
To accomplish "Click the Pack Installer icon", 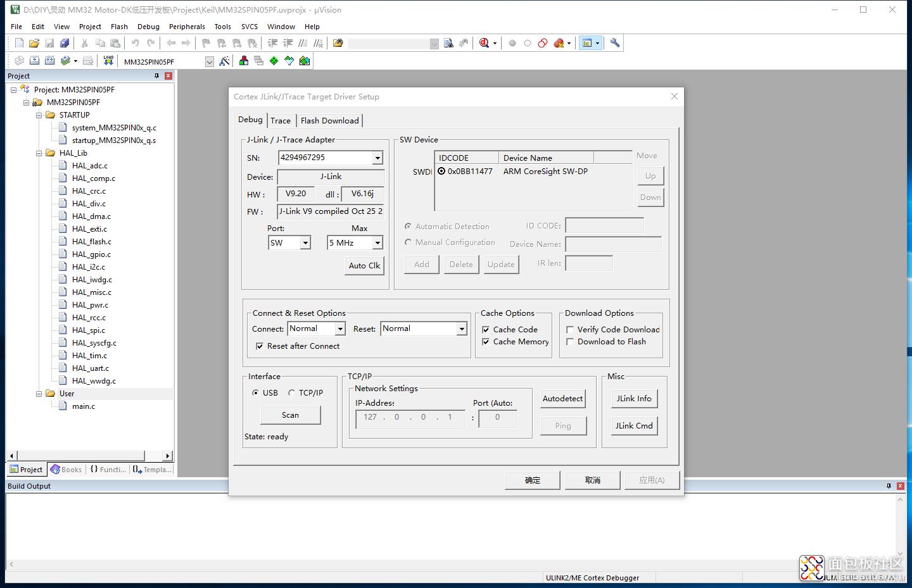I will coord(305,61).
